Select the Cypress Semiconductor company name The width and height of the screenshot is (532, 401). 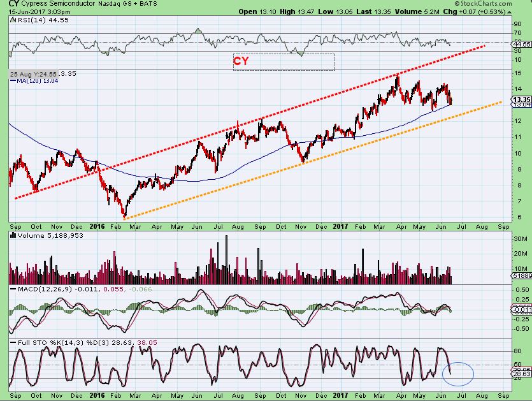[59, 4]
